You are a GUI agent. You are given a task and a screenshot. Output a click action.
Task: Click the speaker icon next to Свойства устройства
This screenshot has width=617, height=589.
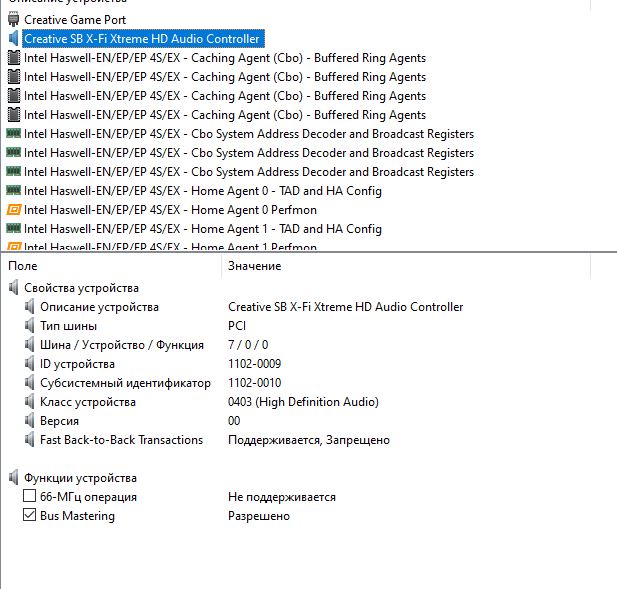(13, 288)
